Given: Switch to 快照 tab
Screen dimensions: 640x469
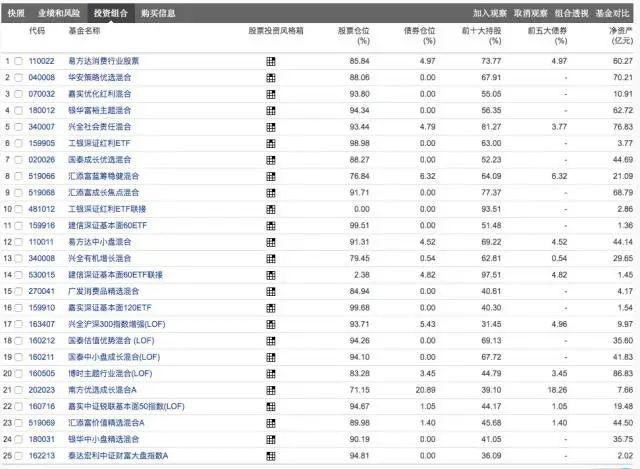Looking at the screenshot, I should pyautogui.click(x=16, y=13).
